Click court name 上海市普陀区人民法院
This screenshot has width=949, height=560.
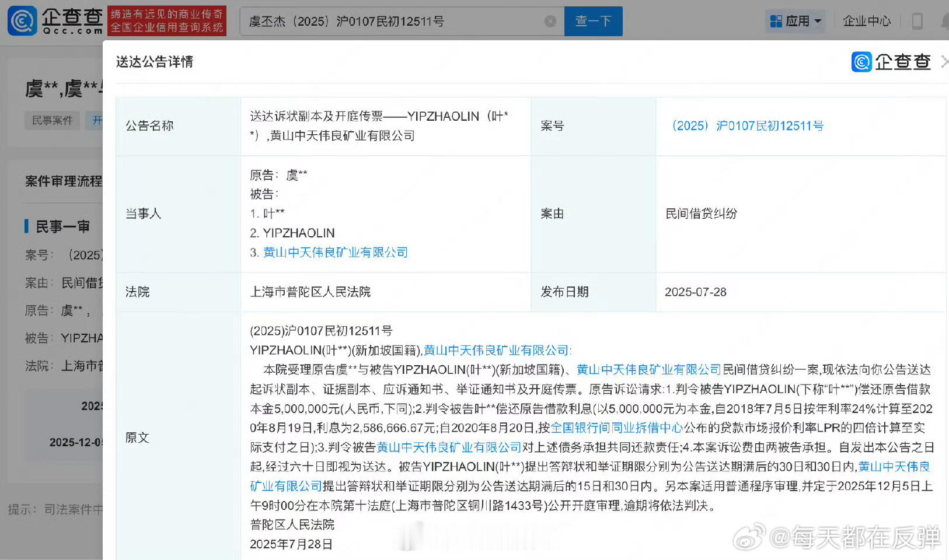(310, 292)
